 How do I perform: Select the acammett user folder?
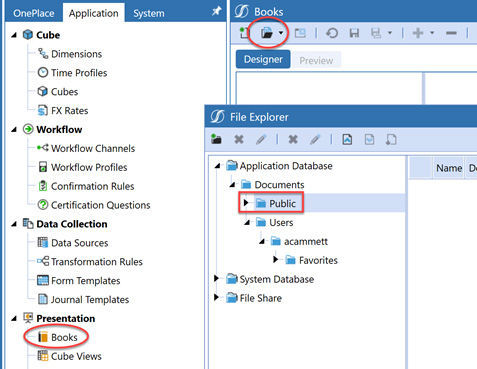306,241
